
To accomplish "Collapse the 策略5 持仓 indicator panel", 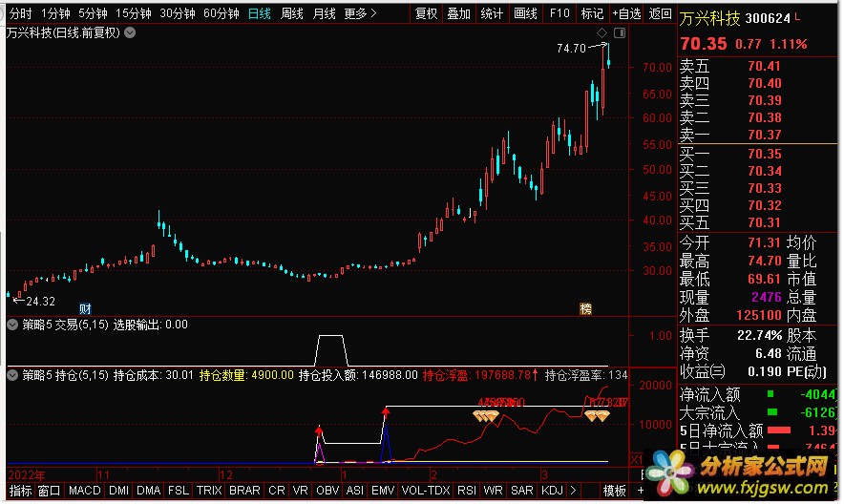I will pos(12,375).
